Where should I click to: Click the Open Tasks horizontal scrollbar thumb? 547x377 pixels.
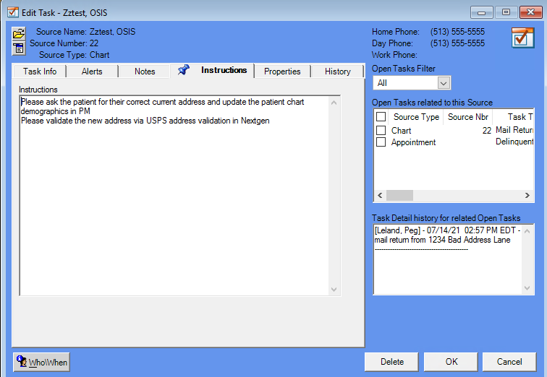(400, 195)
